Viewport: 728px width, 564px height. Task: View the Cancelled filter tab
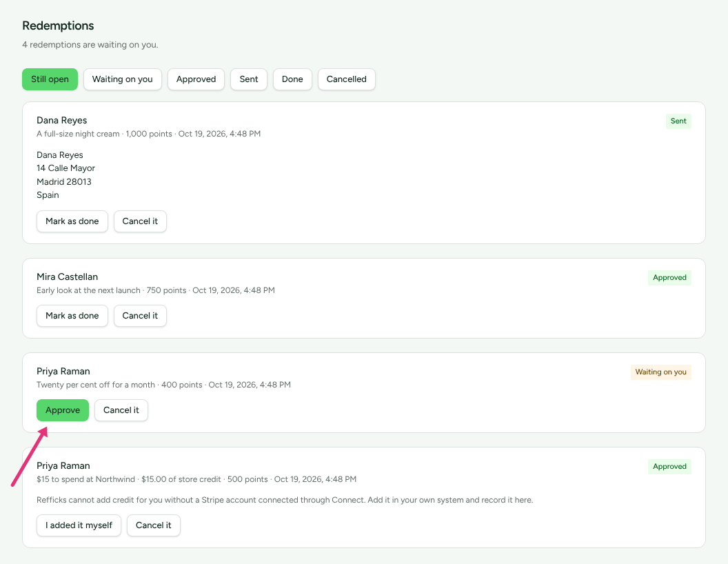tap(346, 79)
